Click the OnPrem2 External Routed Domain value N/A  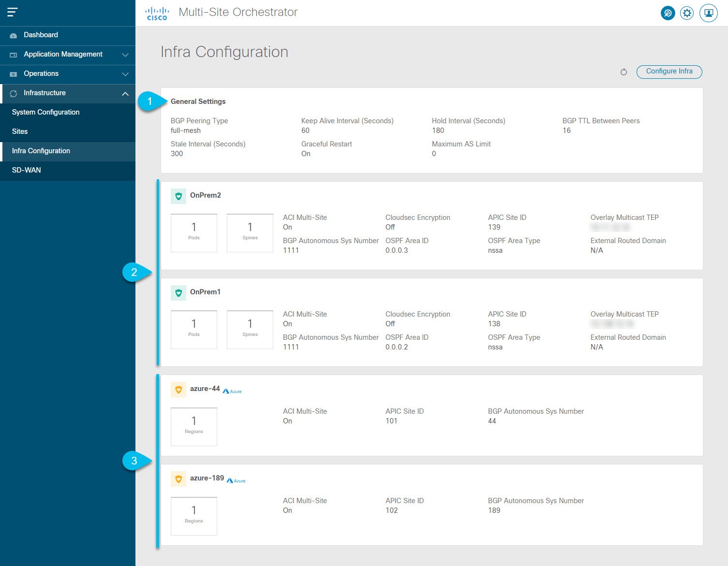click(597, 250)
